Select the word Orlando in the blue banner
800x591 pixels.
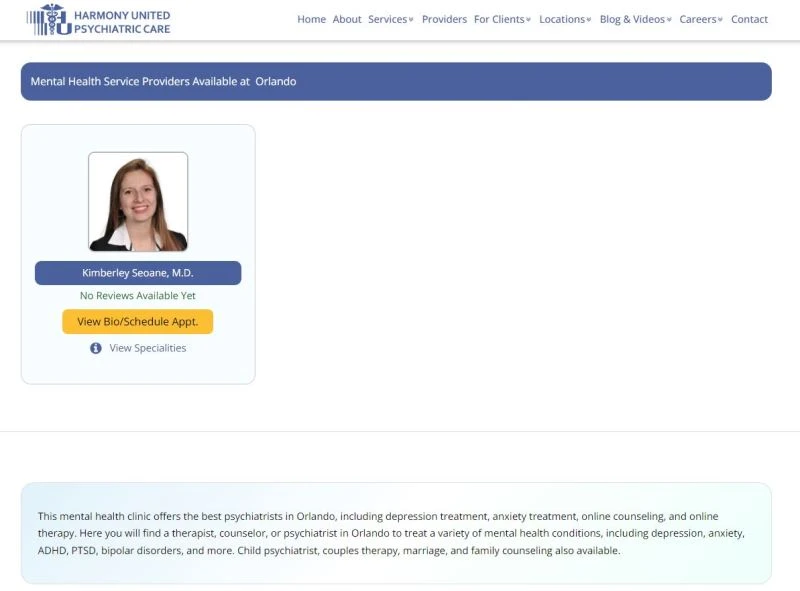(x=276, y=81)
